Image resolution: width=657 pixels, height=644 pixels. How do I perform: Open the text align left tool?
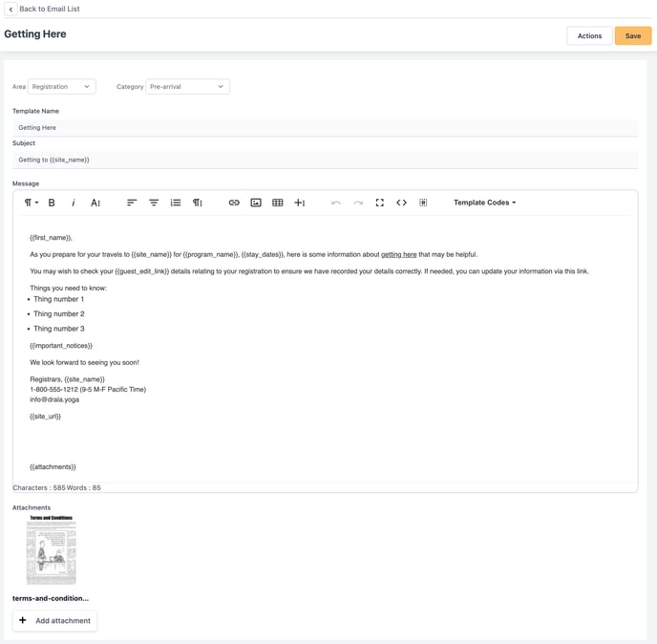point(132,203)
